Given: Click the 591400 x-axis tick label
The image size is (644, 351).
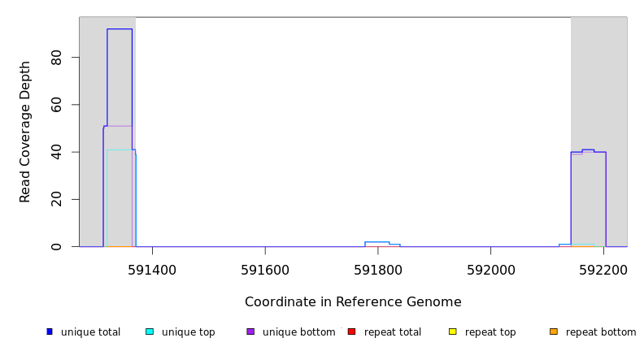Looking at the screenshot, I should 152,270.
